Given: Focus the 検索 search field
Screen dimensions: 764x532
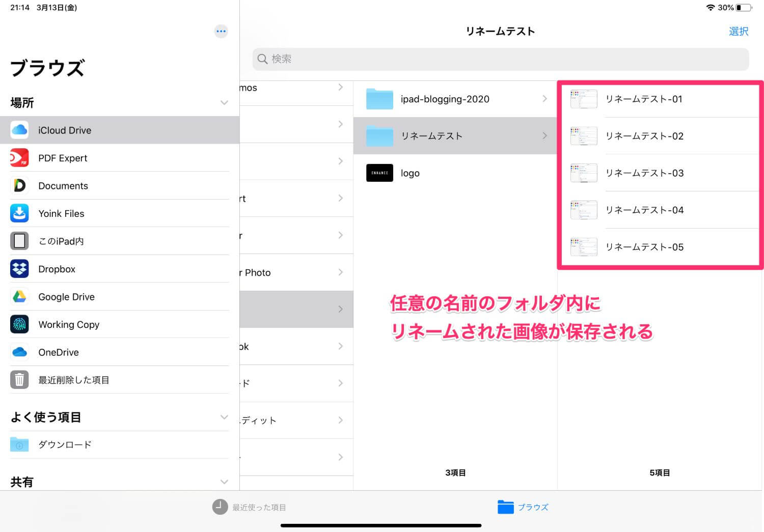Looking at the screenshot, I should coord(501,59).
